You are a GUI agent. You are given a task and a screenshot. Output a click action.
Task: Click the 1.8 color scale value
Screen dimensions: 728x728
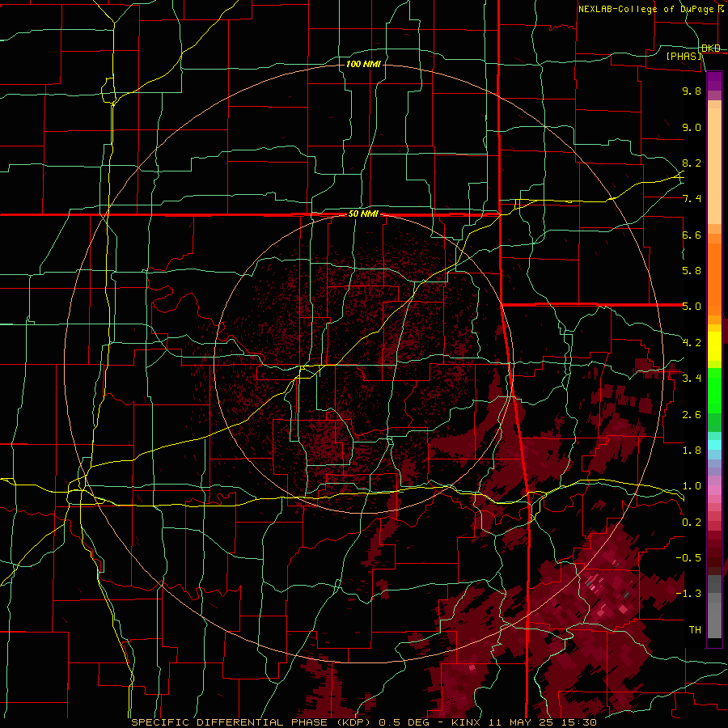(x=692, y=451)
